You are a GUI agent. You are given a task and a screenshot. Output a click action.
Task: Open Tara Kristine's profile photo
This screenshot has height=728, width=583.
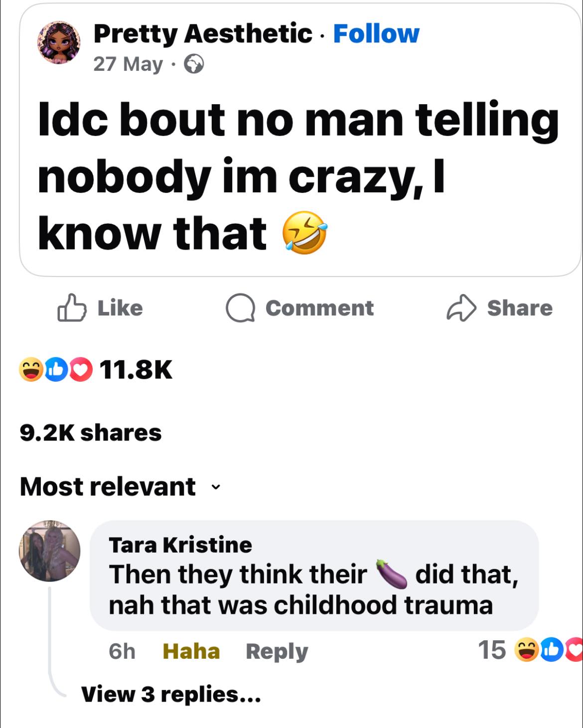(x=50, y=551)
